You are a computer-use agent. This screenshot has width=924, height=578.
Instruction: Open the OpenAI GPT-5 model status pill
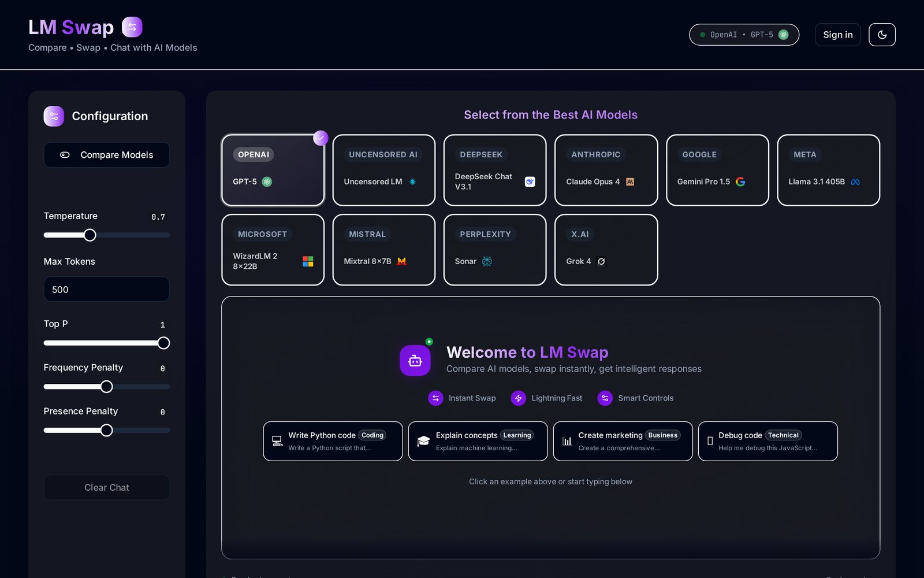[744, 35]
